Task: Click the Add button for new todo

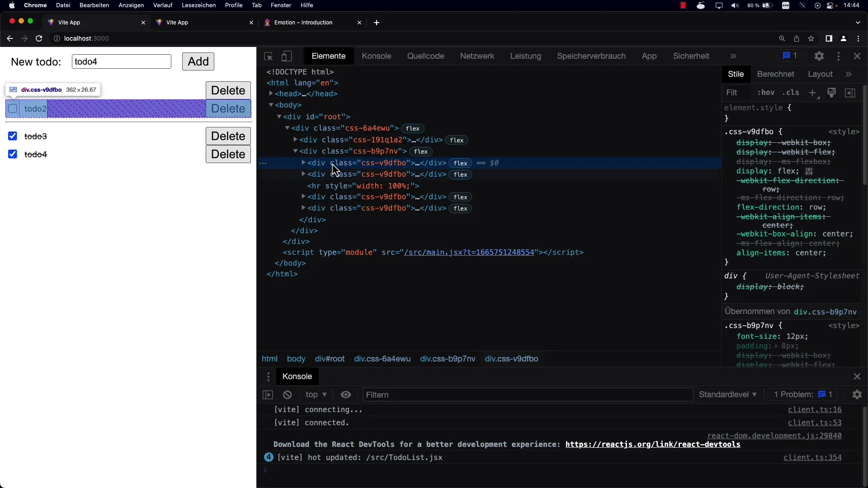Action: [x=198, y=61]
